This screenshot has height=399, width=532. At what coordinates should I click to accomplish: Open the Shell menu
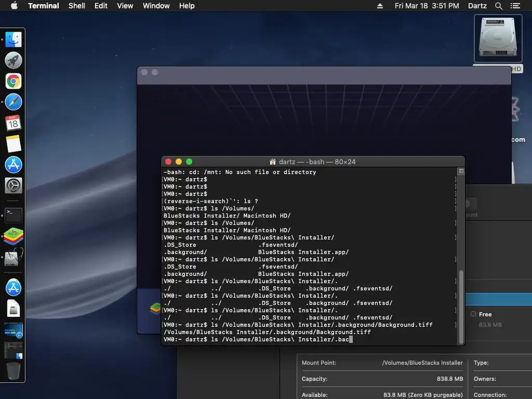[77, 6]
